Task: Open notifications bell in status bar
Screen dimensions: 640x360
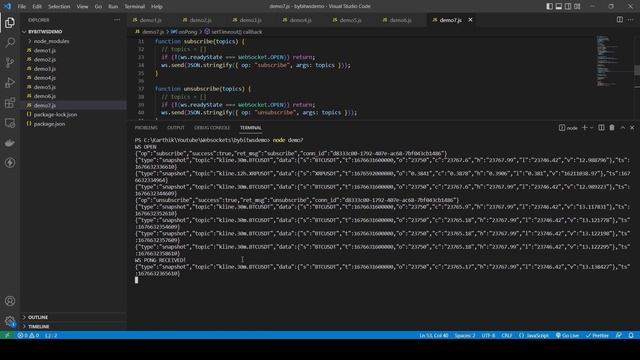Action: click(x=631, y=336)
